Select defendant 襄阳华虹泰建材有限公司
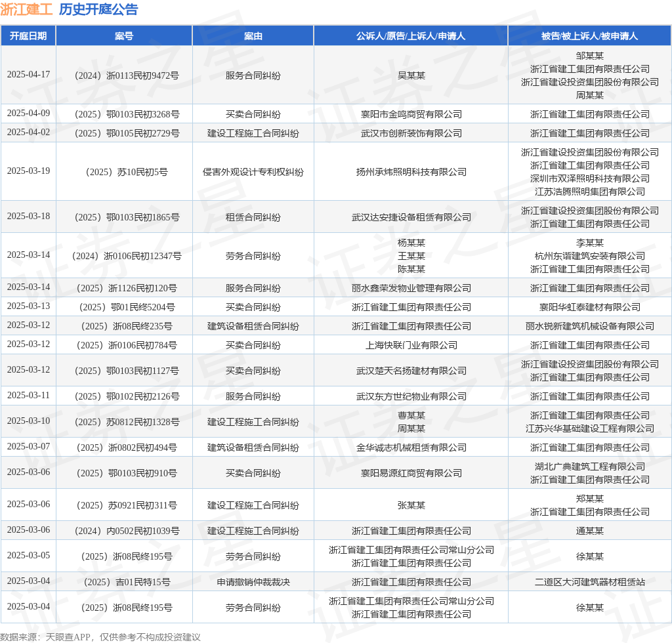This screenshot has height=643, width=672. click(x=590, y=307)
